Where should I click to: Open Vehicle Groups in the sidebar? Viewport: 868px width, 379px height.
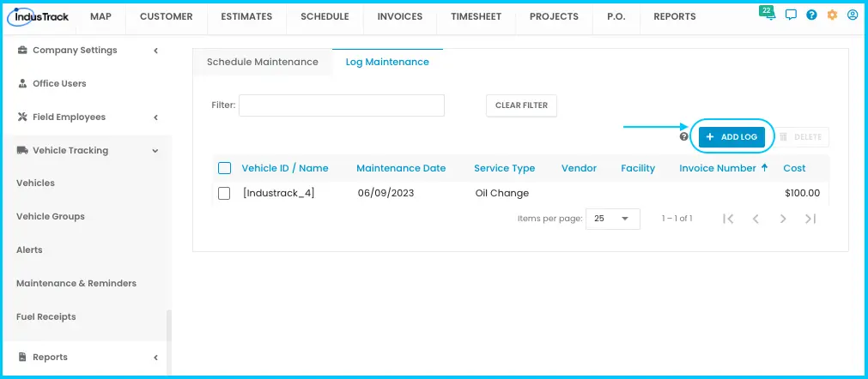click(x=51, y=217)
